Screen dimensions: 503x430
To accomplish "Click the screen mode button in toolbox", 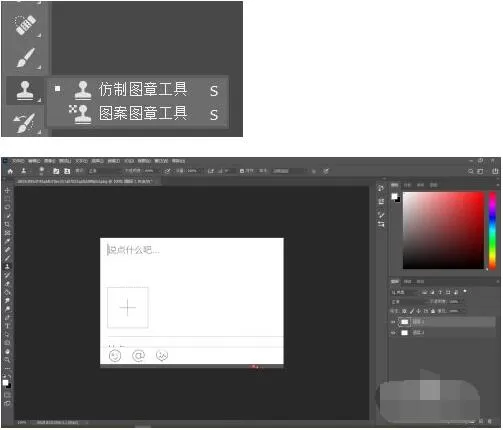I will click(7, 404).
